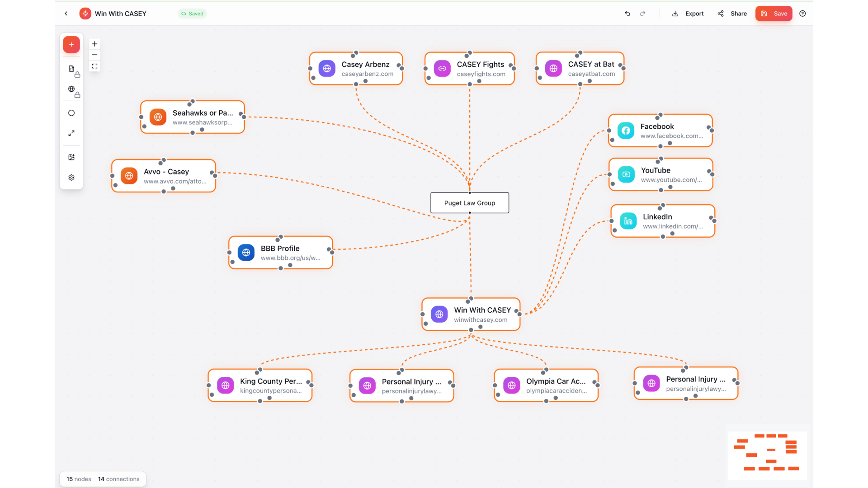
Task: Select the Olympia Car Ac... node
Action: (546, 385)
